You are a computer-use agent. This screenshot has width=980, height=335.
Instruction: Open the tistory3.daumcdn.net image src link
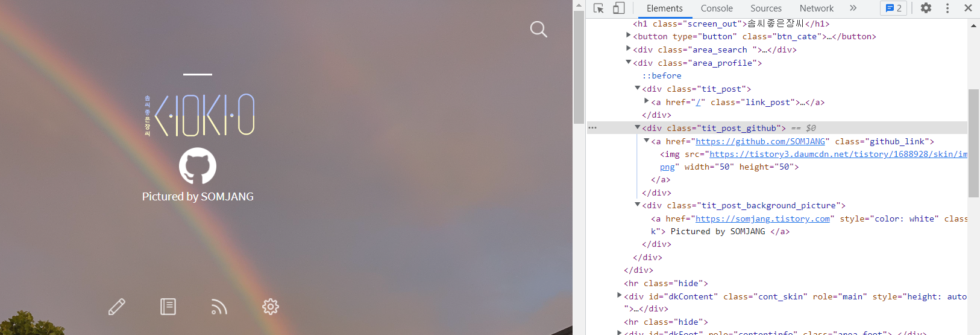pyautogui.click(x=838, y=154)
